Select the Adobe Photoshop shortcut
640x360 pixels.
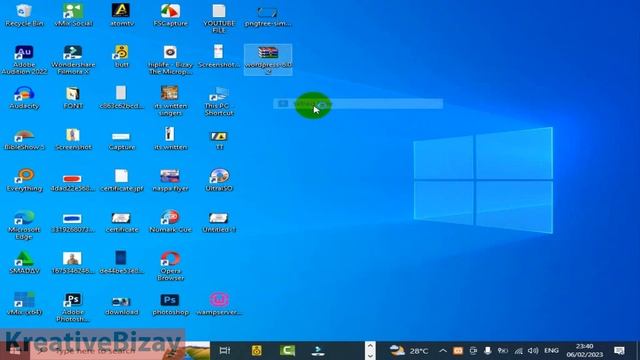click(73, 307)
